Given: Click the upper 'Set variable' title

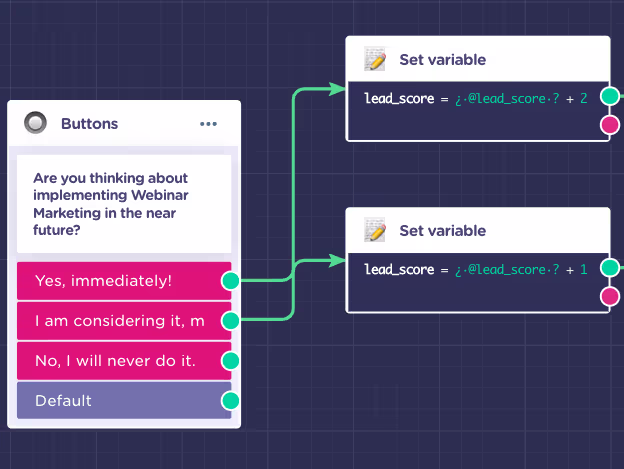Looking at the screenshot, I should [443, 60].
